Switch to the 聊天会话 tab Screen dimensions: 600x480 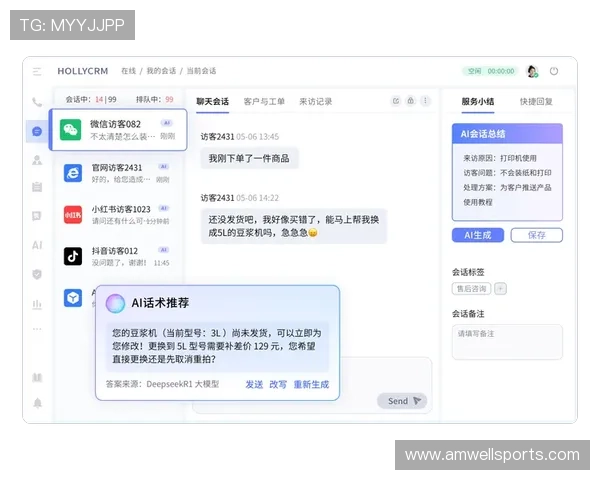[212, 101]
